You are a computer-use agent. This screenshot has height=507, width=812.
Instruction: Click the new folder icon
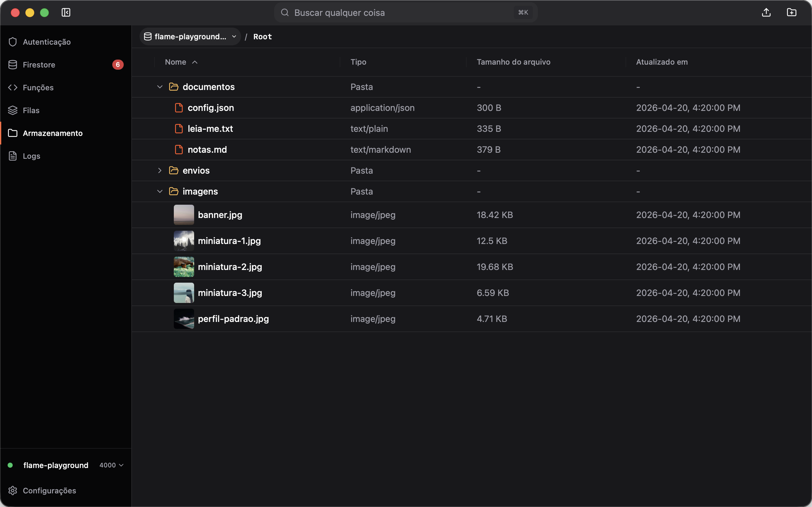pos(791,12)
